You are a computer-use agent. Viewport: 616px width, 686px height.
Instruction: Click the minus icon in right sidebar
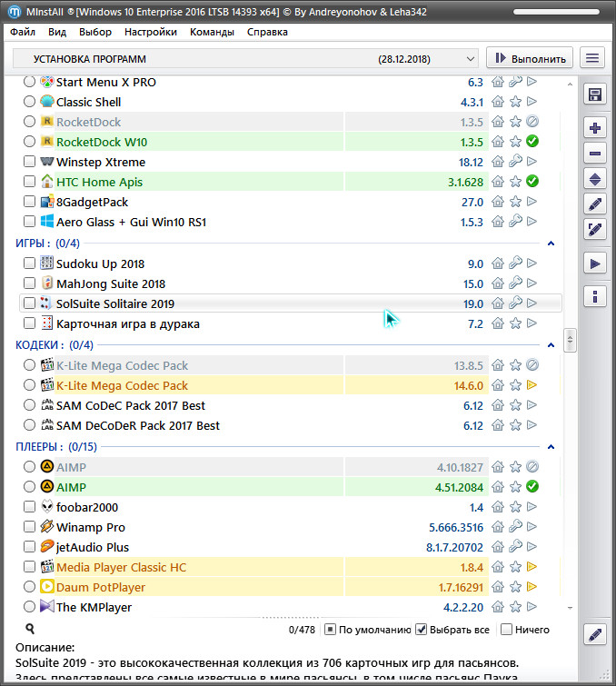click(595, 154)
